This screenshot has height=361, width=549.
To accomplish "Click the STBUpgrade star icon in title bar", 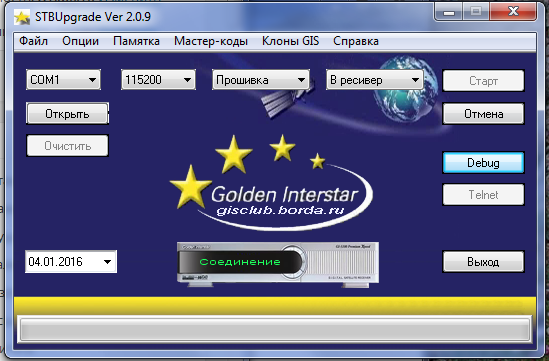I will (22, 18).
